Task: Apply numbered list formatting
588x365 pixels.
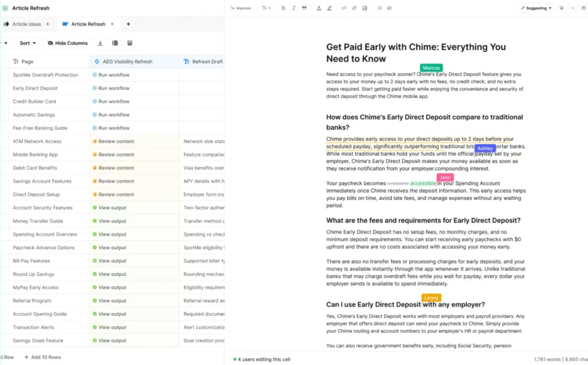Action: 389,8
